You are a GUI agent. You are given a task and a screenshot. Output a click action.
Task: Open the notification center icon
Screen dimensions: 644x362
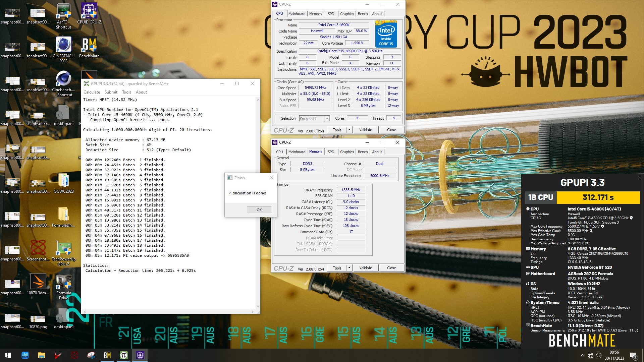634,355
